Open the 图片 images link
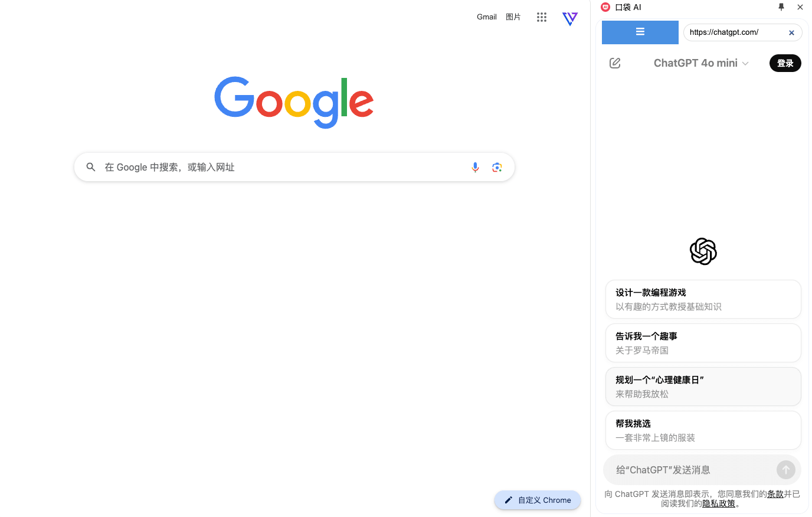 pos(513,17)
